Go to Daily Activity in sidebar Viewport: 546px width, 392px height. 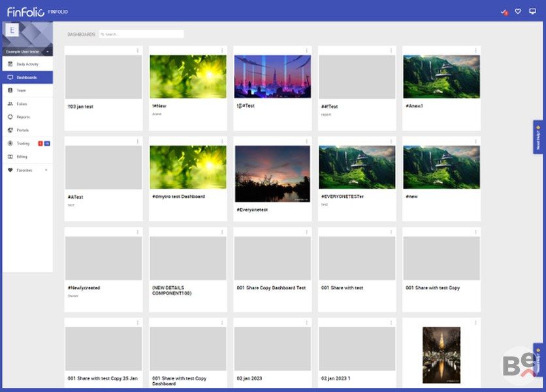pyautogui.click(x=27, y=64)
